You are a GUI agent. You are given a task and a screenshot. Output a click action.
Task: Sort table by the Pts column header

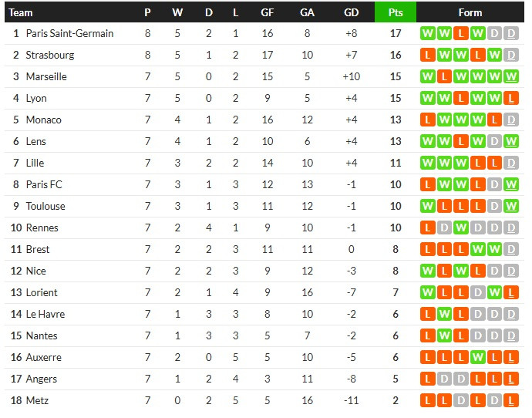click(396, 12)
